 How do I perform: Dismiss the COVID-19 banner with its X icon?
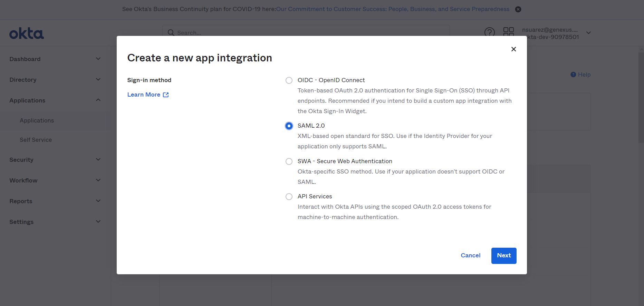tap(518, 9)
